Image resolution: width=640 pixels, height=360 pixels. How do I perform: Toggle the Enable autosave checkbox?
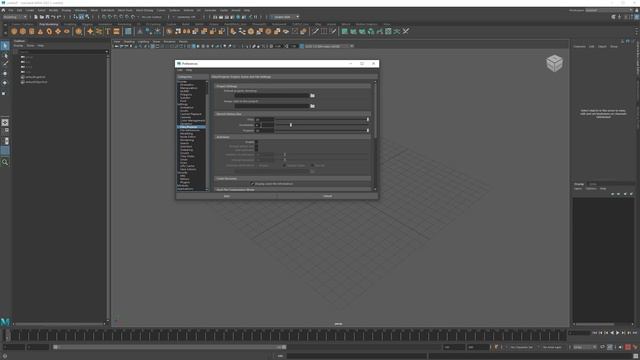coord(256,142)
